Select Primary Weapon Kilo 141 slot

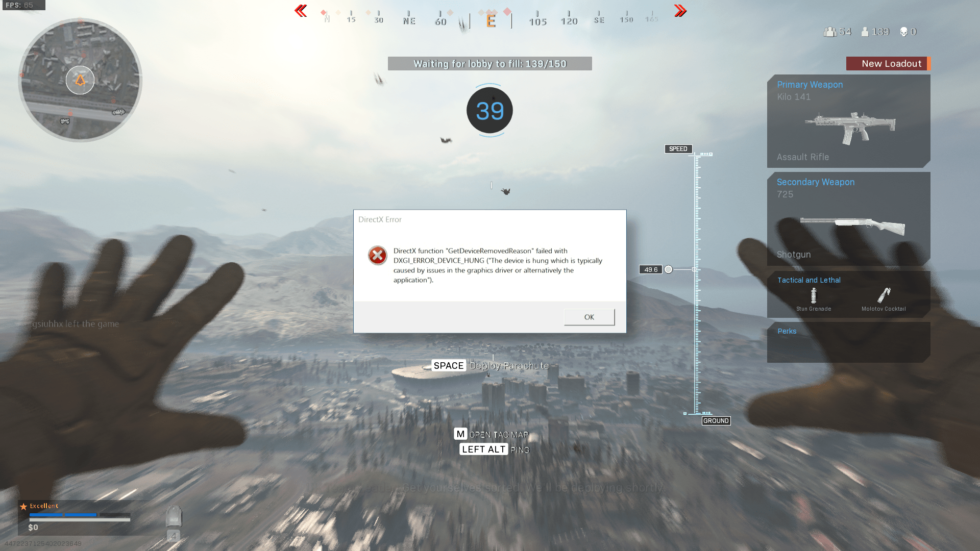coord(849,121)
